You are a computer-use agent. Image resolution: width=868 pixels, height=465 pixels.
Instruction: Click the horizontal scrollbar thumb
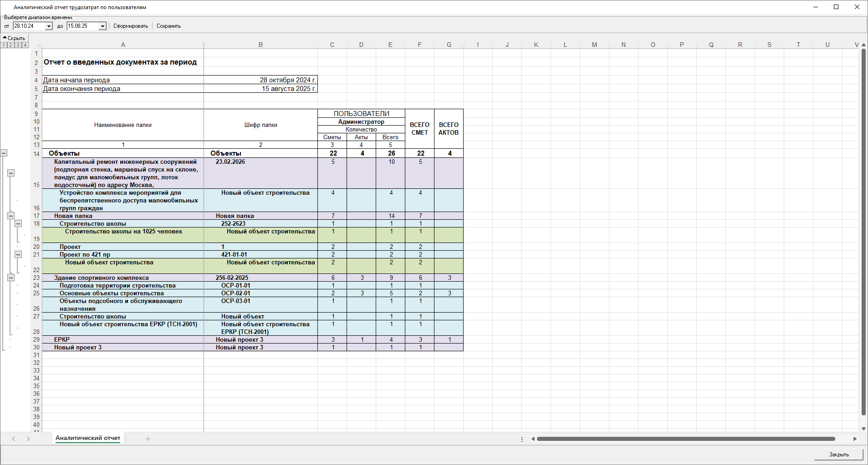[685, 439]
